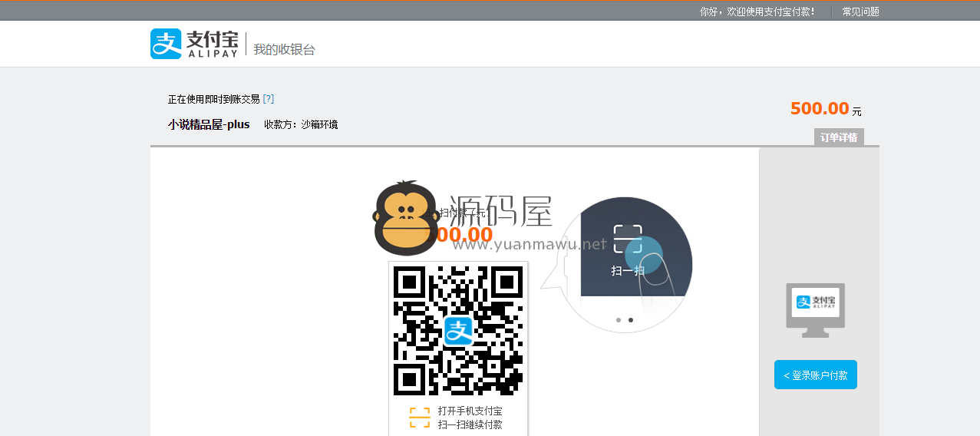Click the [?] help link

269,99
